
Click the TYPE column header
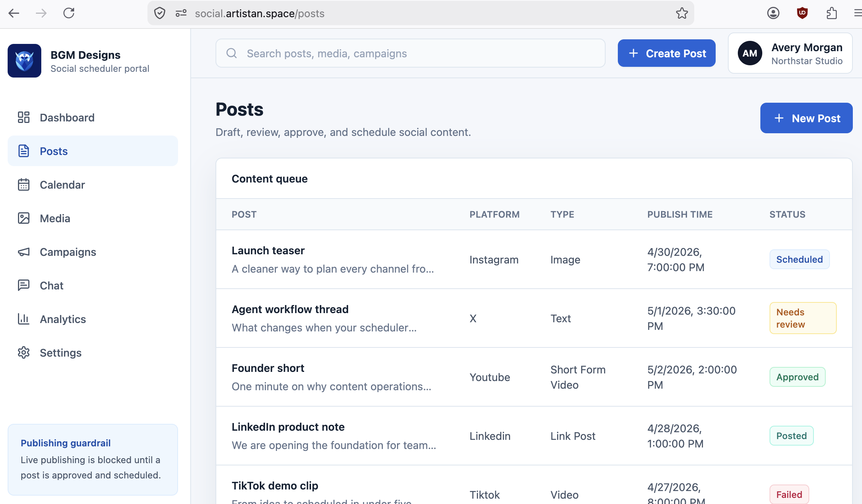point(562,214)
